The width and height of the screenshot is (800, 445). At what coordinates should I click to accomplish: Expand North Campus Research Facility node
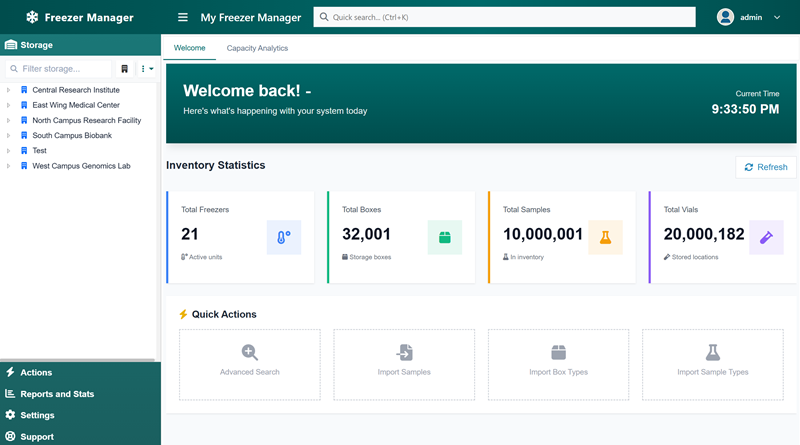click(8, 120)
